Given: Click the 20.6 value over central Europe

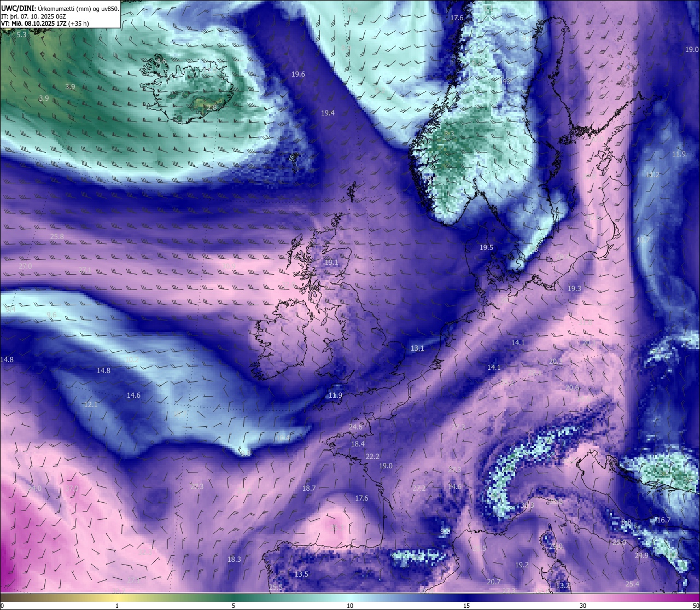Looking at the screenshot, I should pos(572,388).
